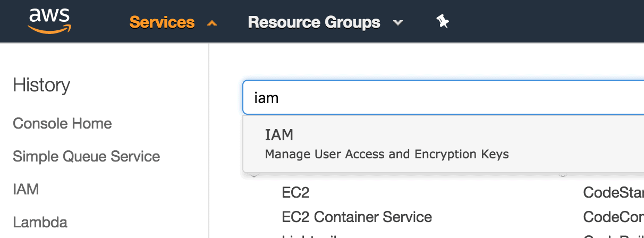Image resolution: width=644 pixels, height=238 pixels.
Task: Open IAM from the History list
Action: pos(26,189)
